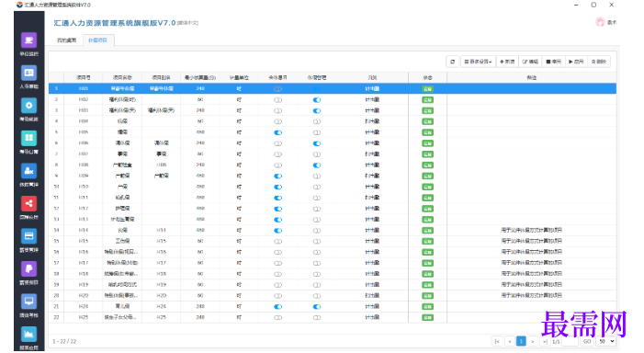The width and height of the screenshot is (644, 353).
Task: Click the green status badge in row H24
Action: tap(427, 306)
